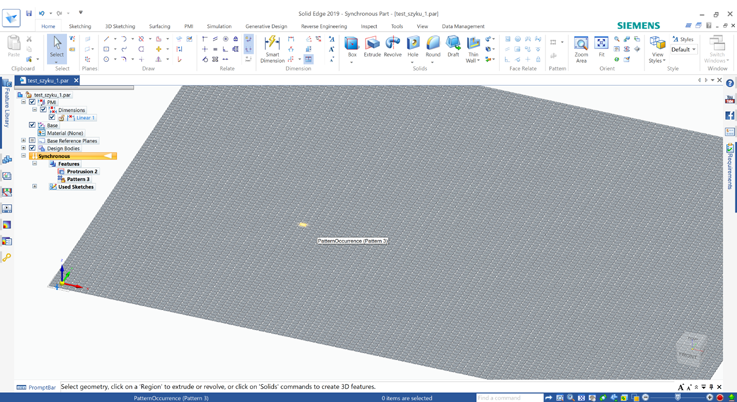
Task: Click the Line draw tool icon
Action: 106,39
